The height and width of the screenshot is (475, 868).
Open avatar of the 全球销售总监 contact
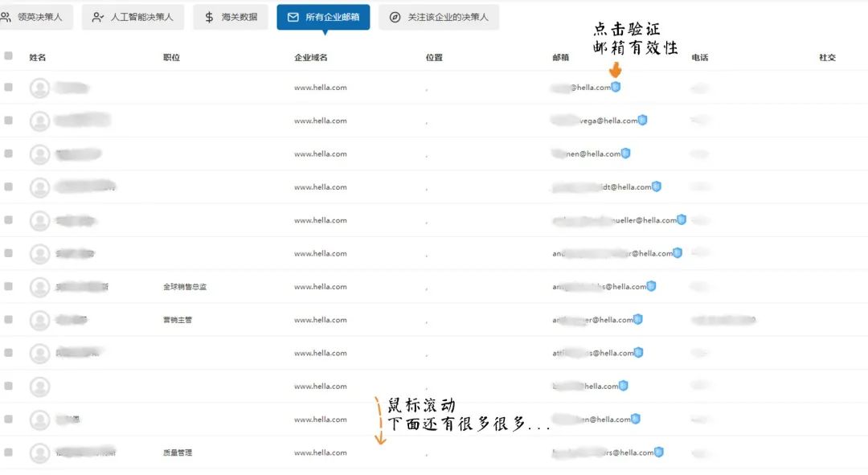point(39,287)
